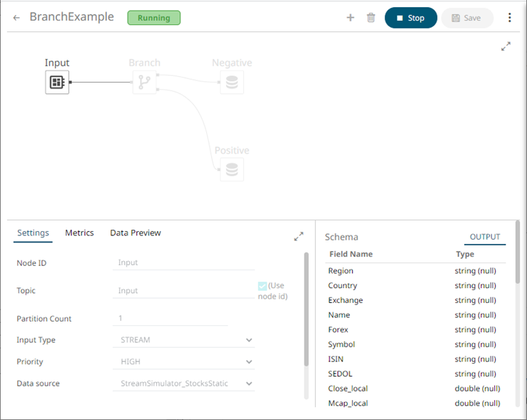Select the Negative output node
The image size is (527, 420).
(231, 83)
